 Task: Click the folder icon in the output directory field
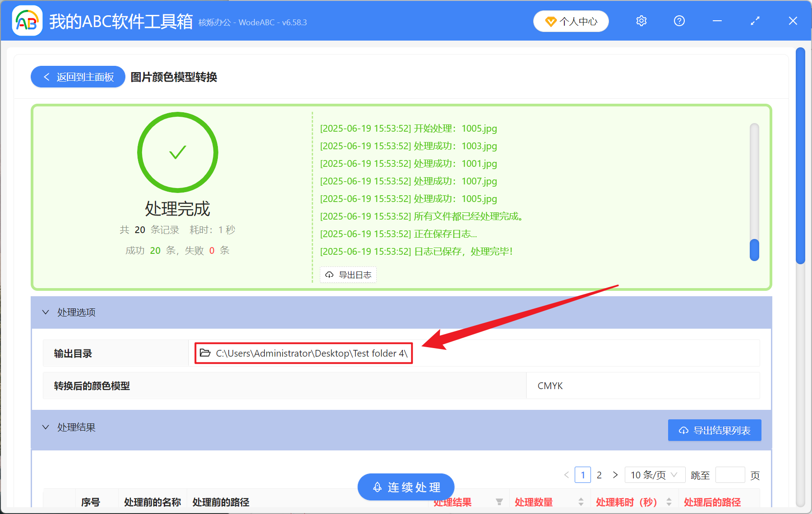204,353
